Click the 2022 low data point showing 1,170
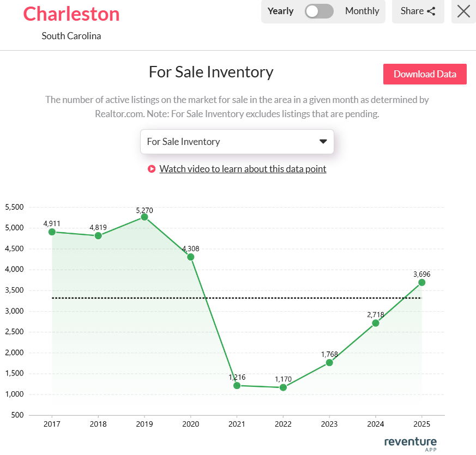The image size is (476, 455). tap(283, 388)
